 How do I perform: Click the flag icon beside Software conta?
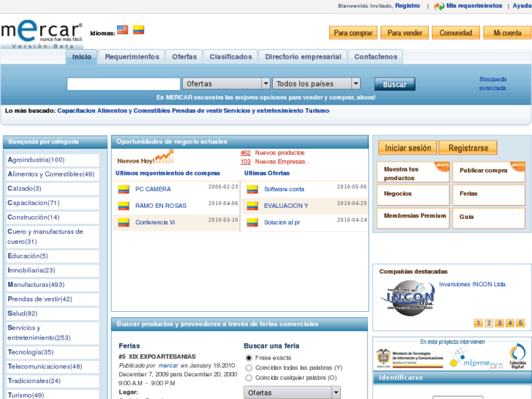252,189
